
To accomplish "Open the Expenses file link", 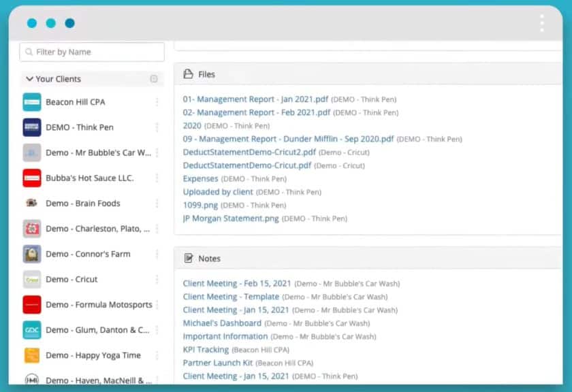I will pyautogui.click(x=200, y=179).
